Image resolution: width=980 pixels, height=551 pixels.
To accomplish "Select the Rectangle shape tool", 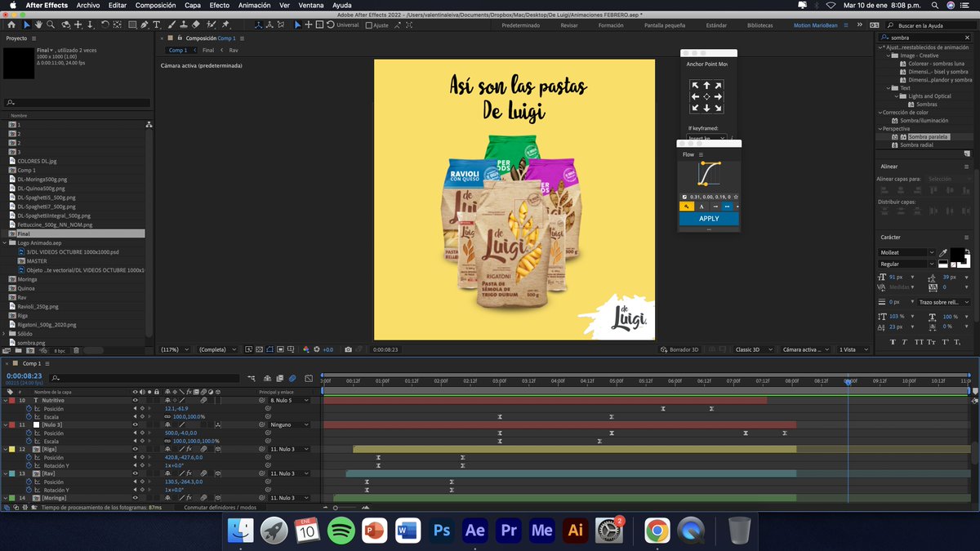I will click(x=131, y=24).
